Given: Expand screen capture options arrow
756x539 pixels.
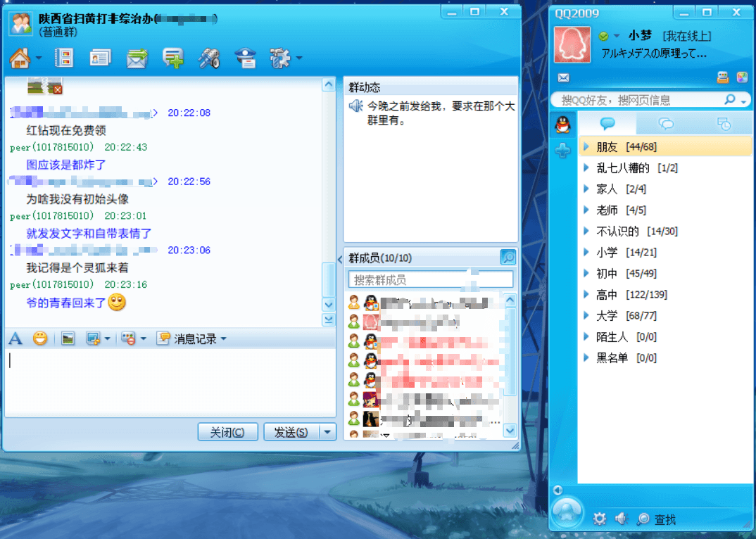Looking at the screenshot, I should tap(107, 339).
